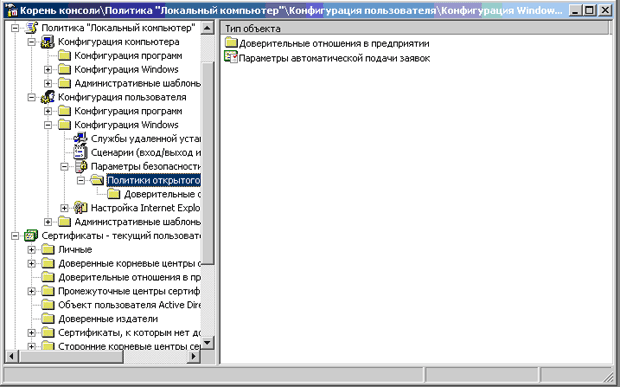Collapse the Политики открытого ключа node
Image resolution: width=620 pixels, height=387 pixels.
tap(81, 181)
